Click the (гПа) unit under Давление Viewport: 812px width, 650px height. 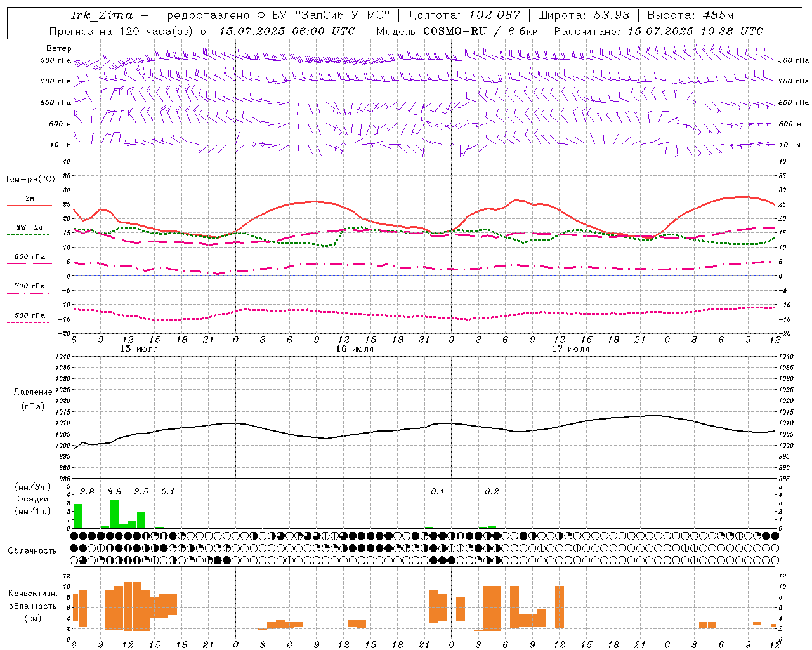[33, 406]
